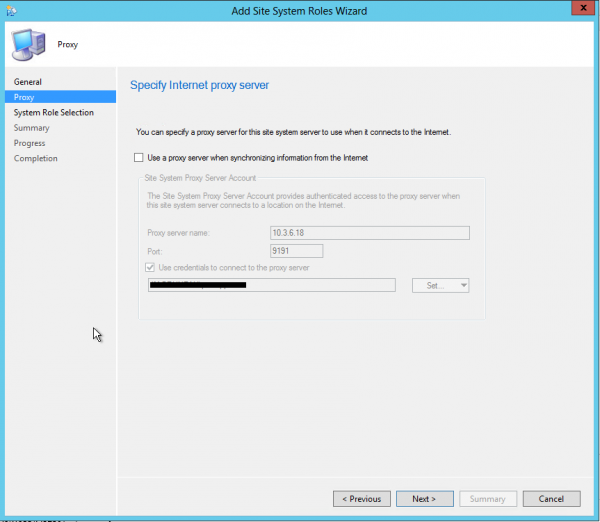Open the Set... dropdown
The image size is (600, 522).
point(440,285)
